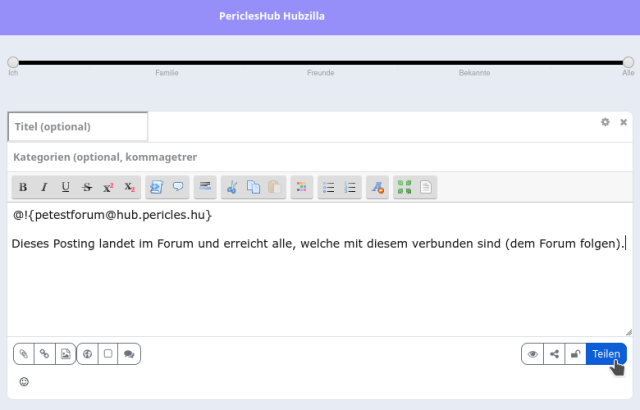Insert an unordered bullet list
This screenshot has width=640, height=410.
[329, 187]
